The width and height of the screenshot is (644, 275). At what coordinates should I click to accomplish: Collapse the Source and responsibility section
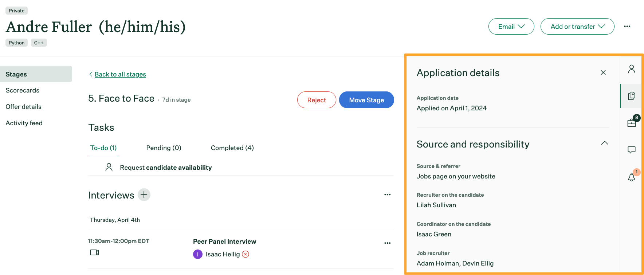coord(604,143)
